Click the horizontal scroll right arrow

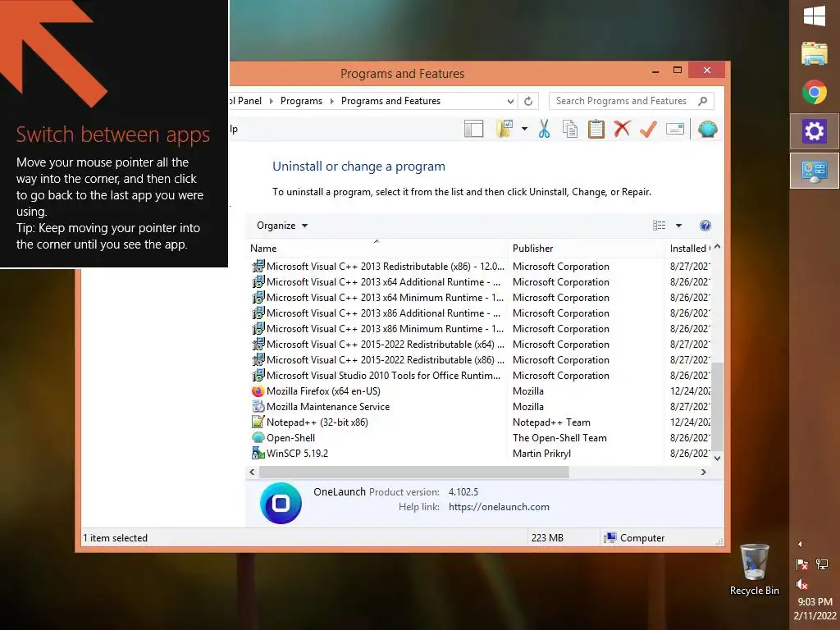tap(703, 472)
